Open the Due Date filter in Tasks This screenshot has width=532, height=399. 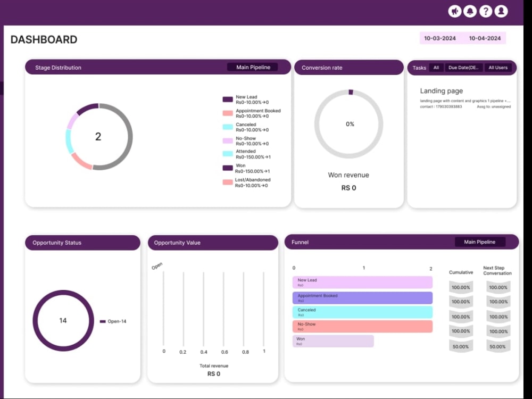click(x=463, y=68)
